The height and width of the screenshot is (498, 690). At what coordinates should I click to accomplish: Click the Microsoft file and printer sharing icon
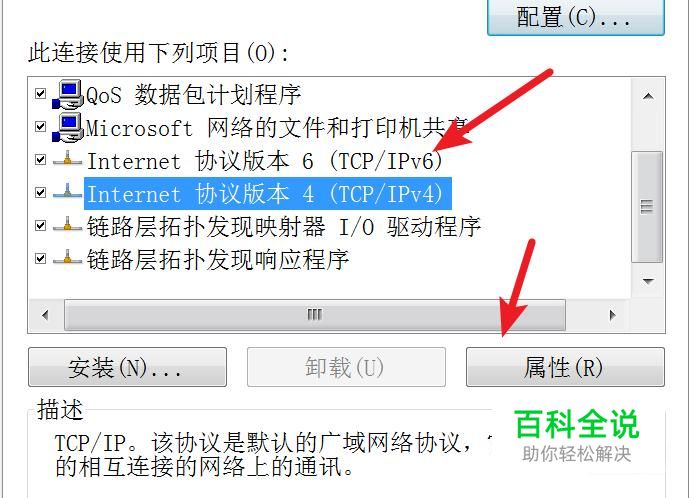pos(68,128)
